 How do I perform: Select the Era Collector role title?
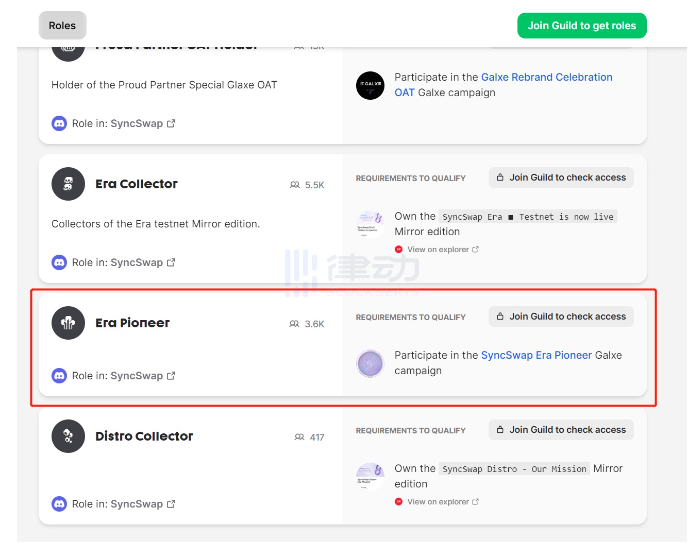[x=136, y=184]
